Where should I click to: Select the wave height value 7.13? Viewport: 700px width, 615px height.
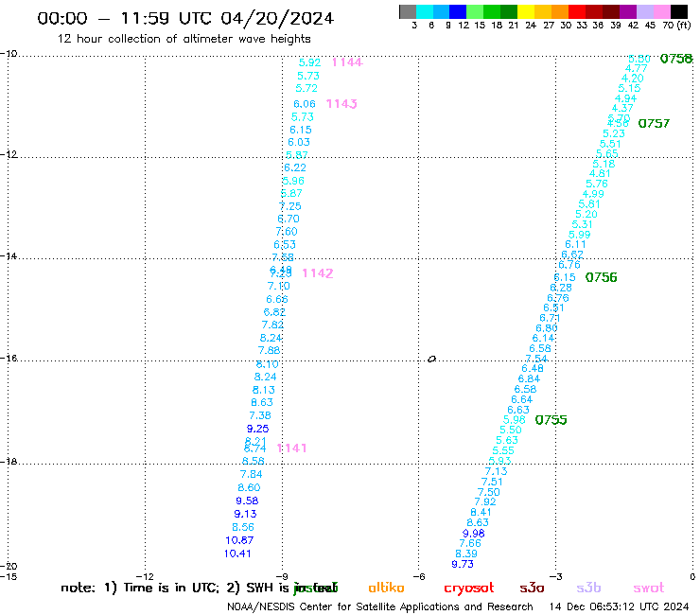pos(497,471)
